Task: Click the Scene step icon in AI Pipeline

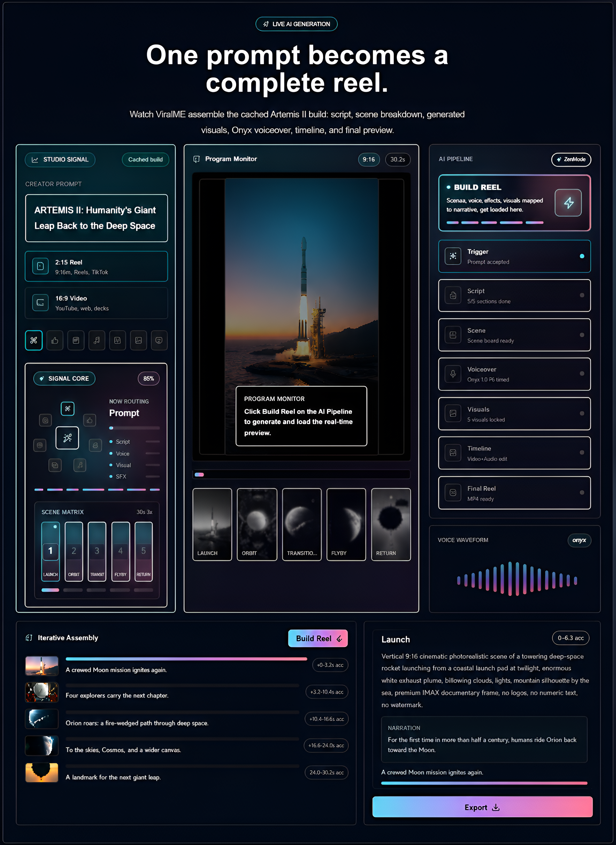Action: pyautogui.click(x=453, y=335)
